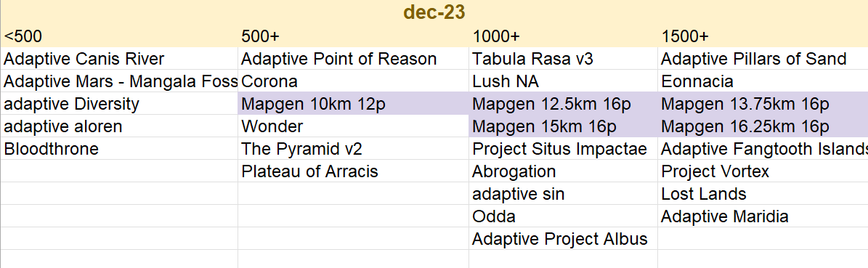Select the Eonnacia cell
The width and height of the screenshot is (868, 268).
[763, 81]
